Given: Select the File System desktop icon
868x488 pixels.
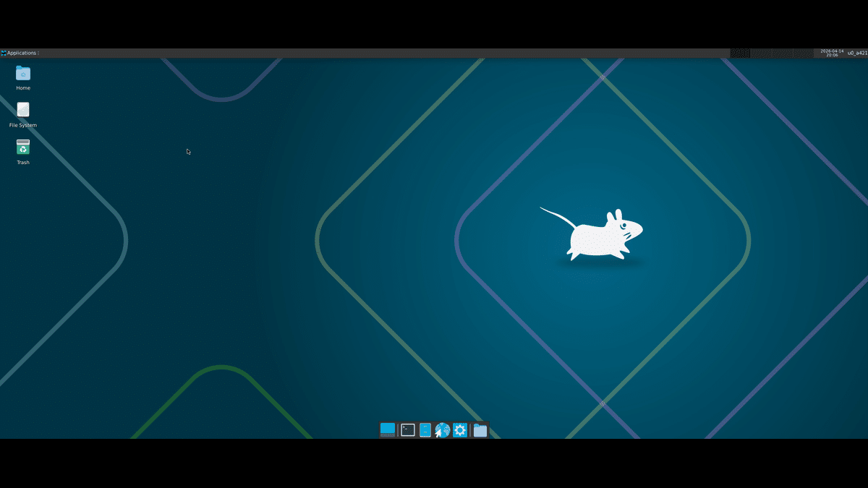Looking at the screenshot, I should [x=23, y=110].
